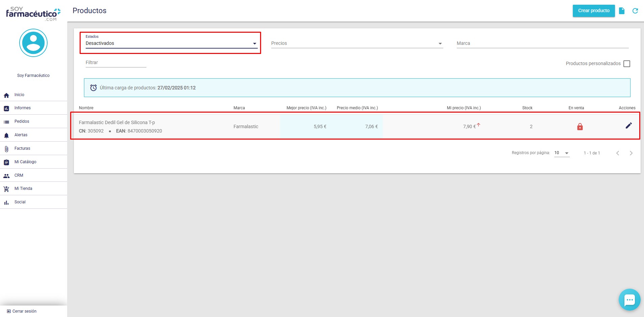This screenshot has height=317, width=644.
Task: Click Farmalastic Dedil Gel de Silicona name
Action: [x=117, y=122]
